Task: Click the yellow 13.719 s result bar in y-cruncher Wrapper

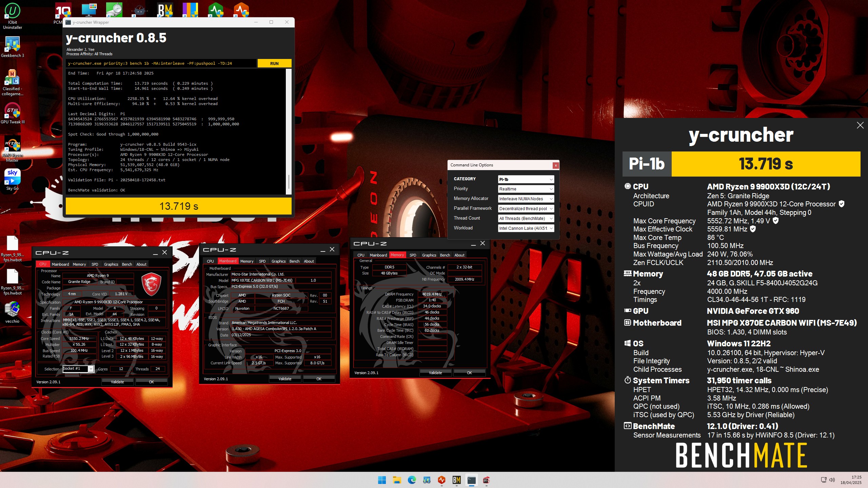Action: coord(179,206)
